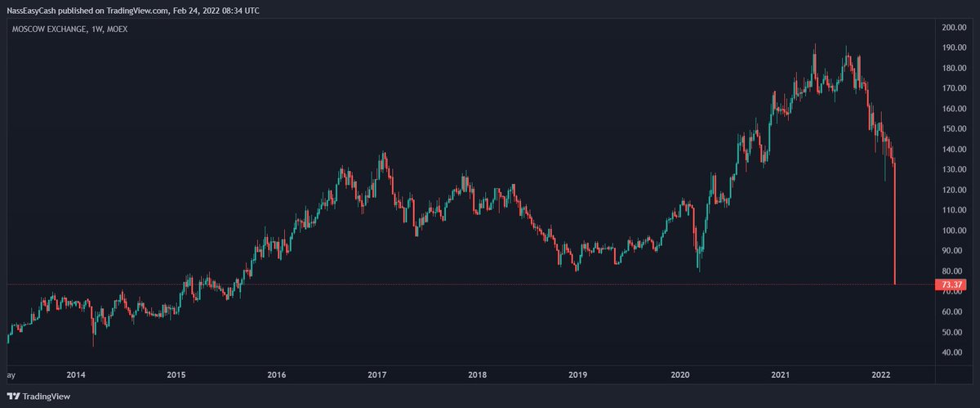Screen dimensions: 980x408
Task: Click the 80.00 price axis label
Action: (954, 271)
